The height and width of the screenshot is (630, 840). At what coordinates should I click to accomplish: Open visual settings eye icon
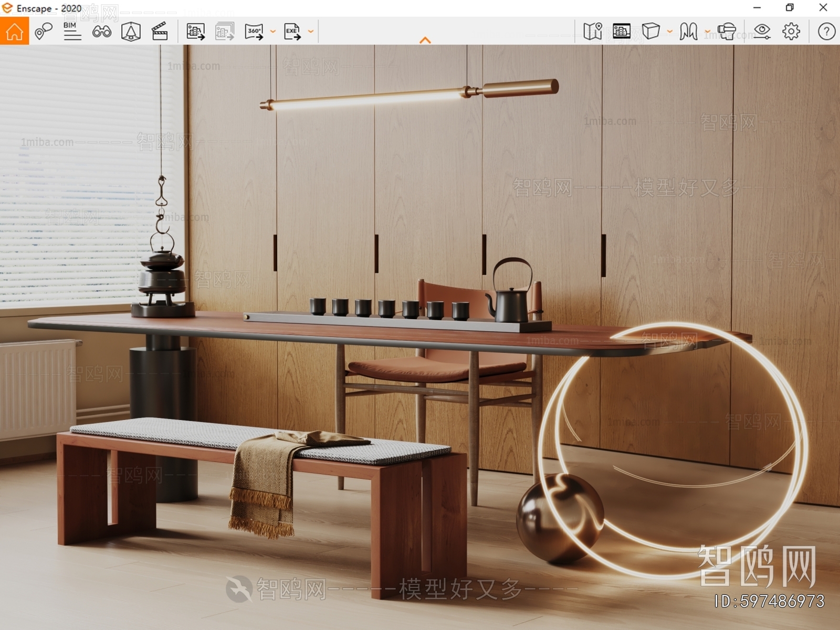click(762, 31)
